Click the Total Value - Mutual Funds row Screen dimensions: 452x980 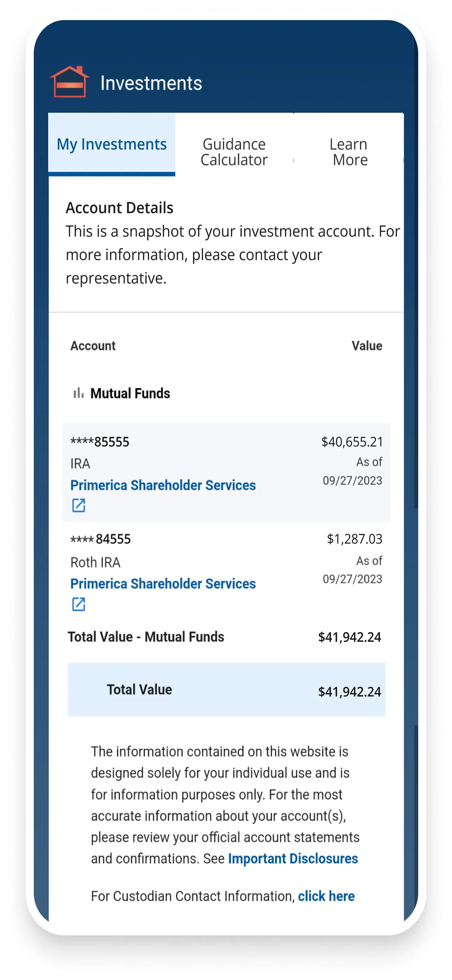click(x=225, y=637)
